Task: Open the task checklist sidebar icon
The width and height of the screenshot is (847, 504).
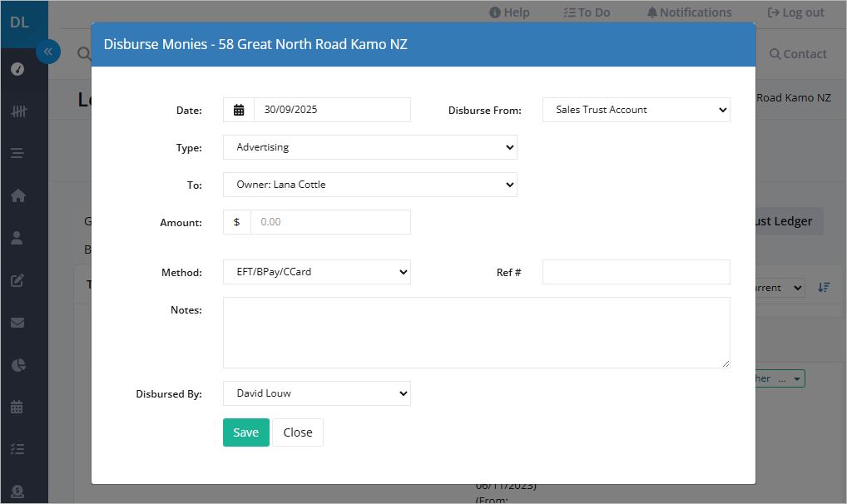Action: (x=17, y=449)
